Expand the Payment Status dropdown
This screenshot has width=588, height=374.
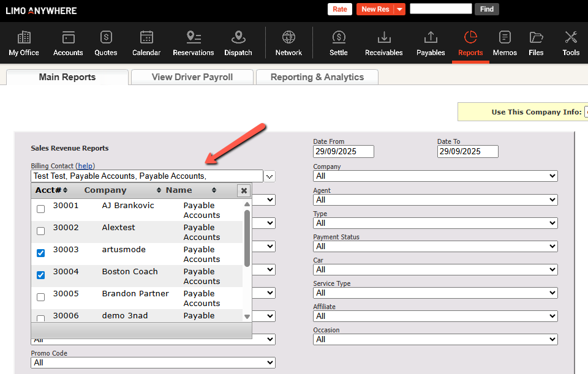(x=435, y=246)
